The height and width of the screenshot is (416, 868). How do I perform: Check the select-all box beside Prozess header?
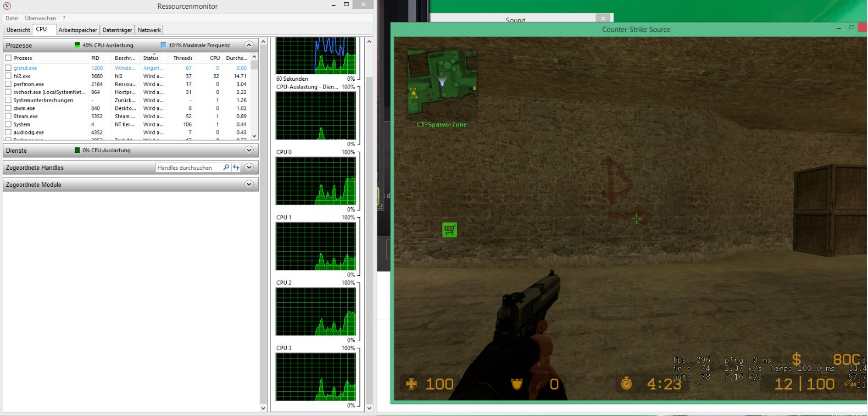[8, 58]
